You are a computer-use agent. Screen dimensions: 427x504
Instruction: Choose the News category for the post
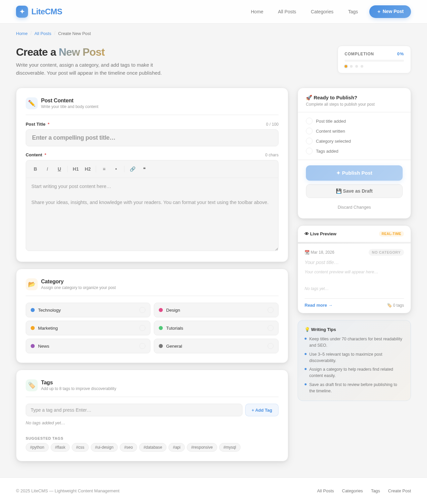click(x=88, y=346)
